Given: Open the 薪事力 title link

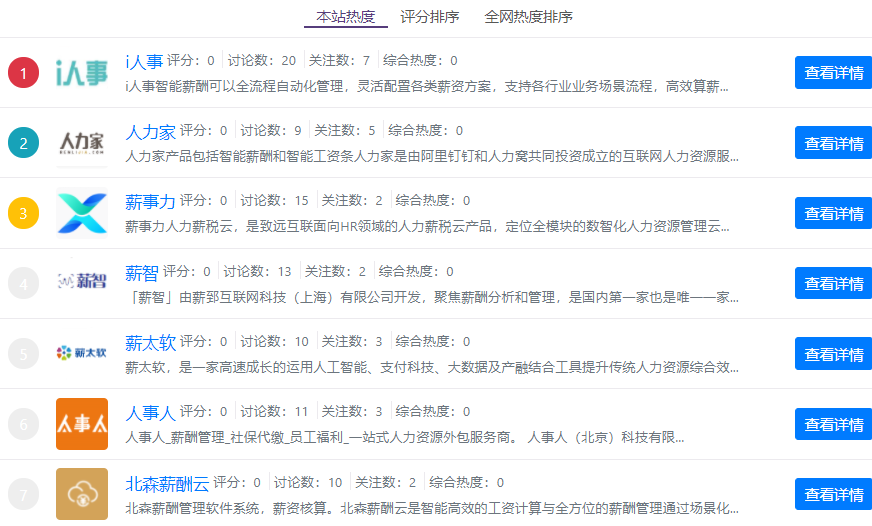Looking at the screenshot, I should (150, 202).
